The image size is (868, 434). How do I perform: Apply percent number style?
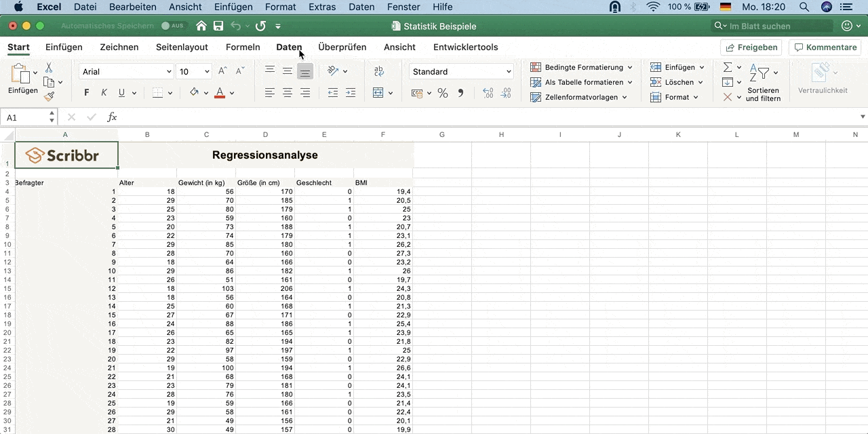point(443,93)
